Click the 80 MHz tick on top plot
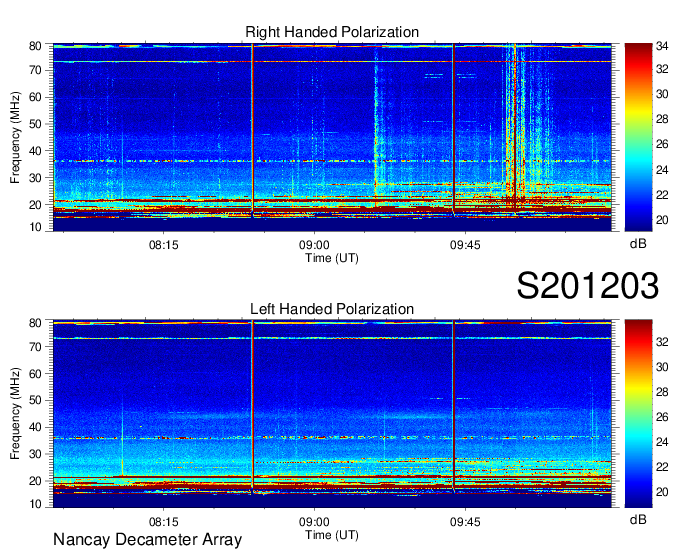680x552 pixels. 35,46
